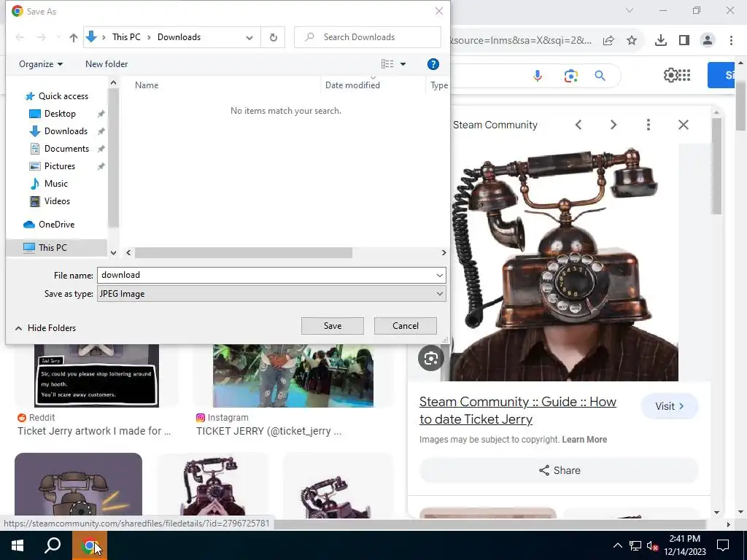Open Google apps grid icon
Image resolution: width=747 pixels, height=560 pixels.
coord(684,75)
